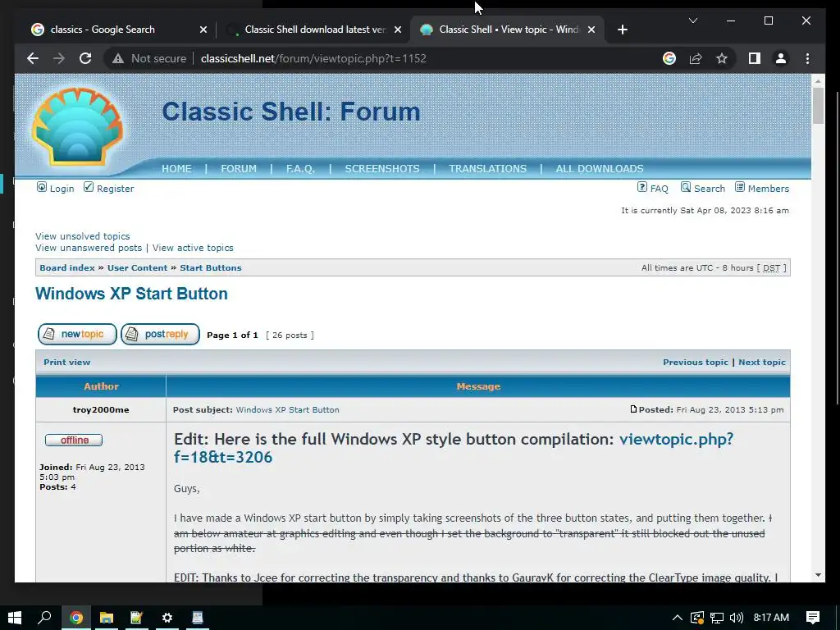Open the Notepad++ taskbar icon

(136, 618)
